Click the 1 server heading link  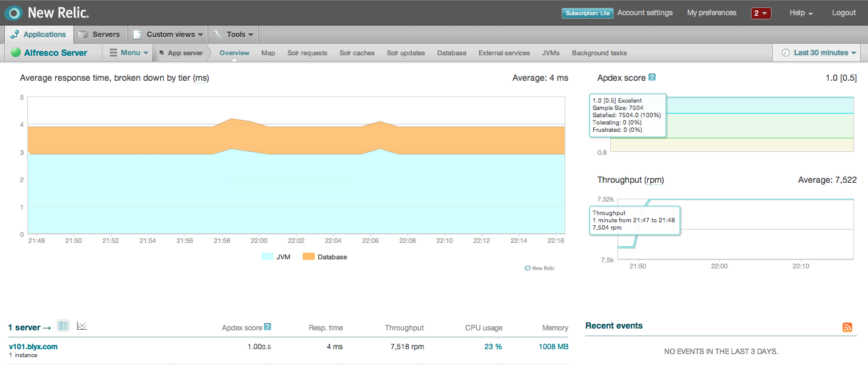click(x=29, y=327)
